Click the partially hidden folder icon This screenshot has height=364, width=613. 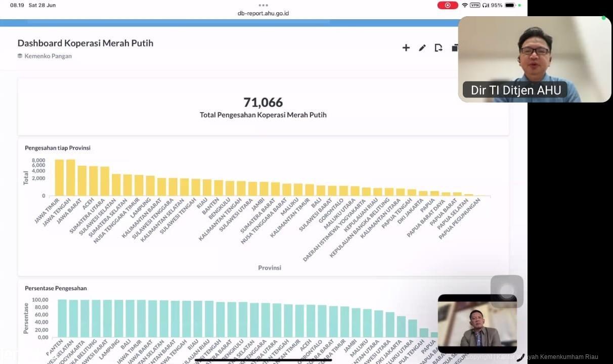pos(455,48)
